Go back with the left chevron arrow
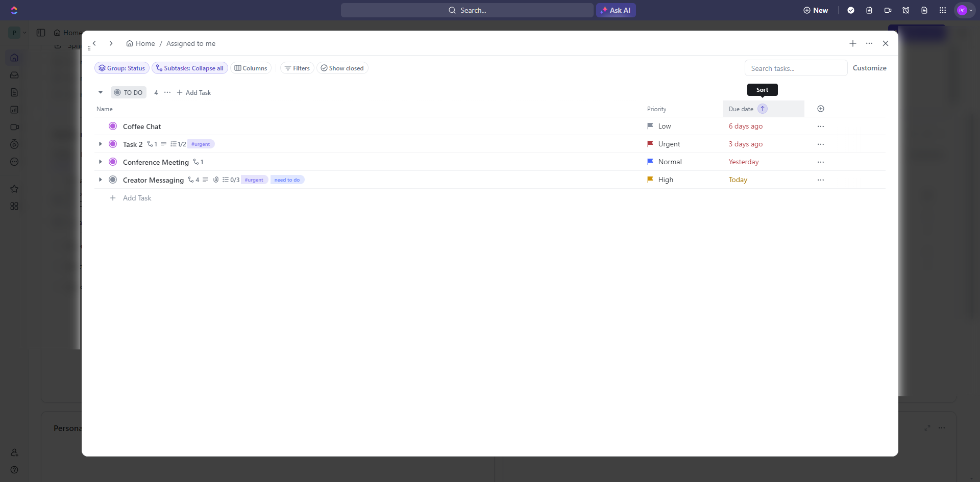980x482 pixels. pyautogui.click(x=94, y=43)
